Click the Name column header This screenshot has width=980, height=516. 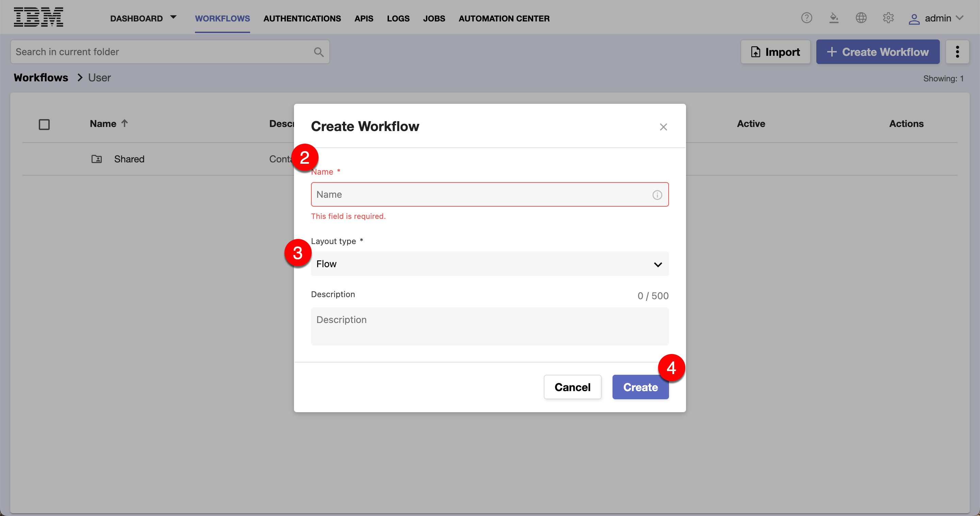(x=103, y=124)
